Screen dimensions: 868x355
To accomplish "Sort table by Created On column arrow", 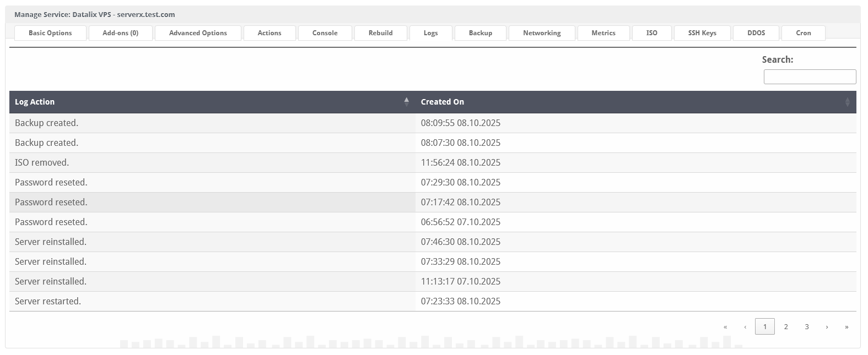I will tap(847, 102).
